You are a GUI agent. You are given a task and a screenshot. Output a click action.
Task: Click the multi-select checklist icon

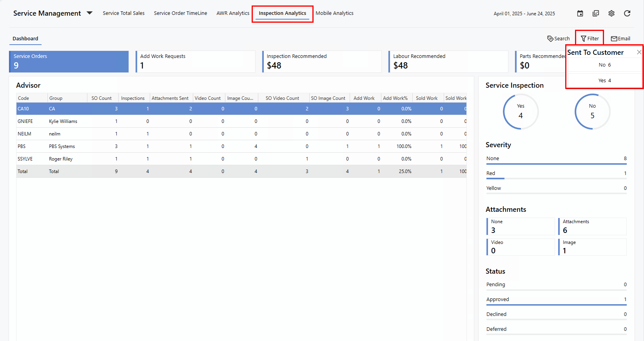[x=596, y=13]
